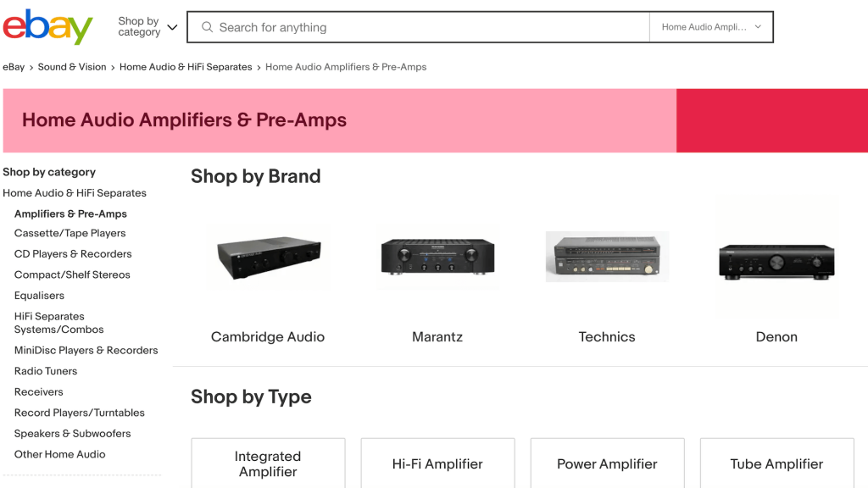
Task: Click the search magnifier icon
Action: click(207, 27)
